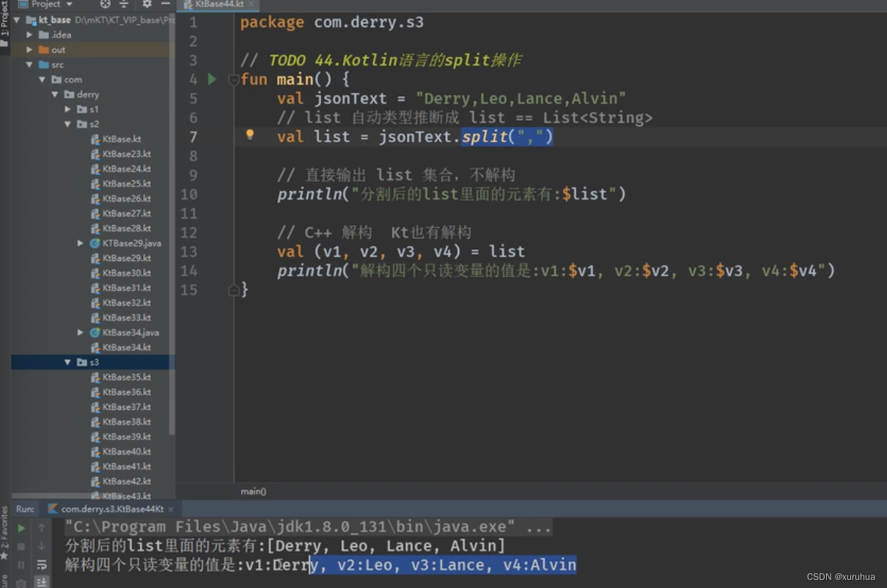Select KtBase28.kt file
887x588 pixels.
(x=121, y=228)
